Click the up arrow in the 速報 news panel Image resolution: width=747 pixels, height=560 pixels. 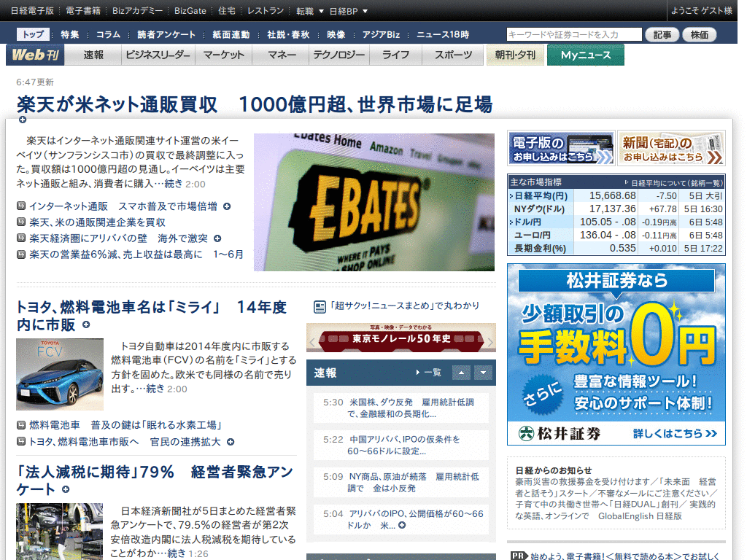[461, 373]
